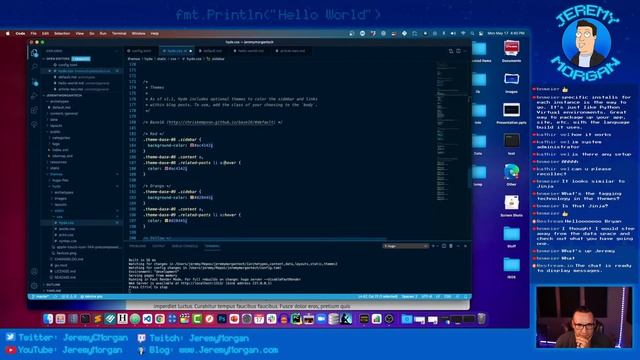Expand the TIMELINE section

(53, 291)
